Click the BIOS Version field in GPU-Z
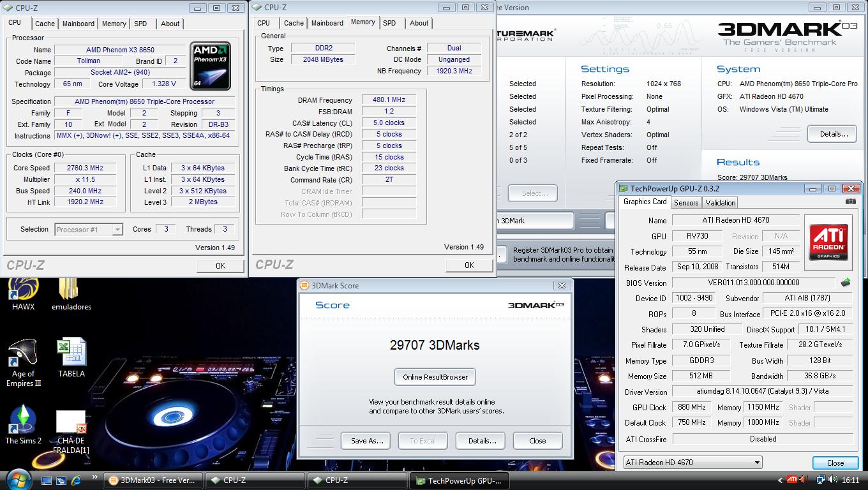The width and height of the screenshot is (868, 490). tap(753, 283)
